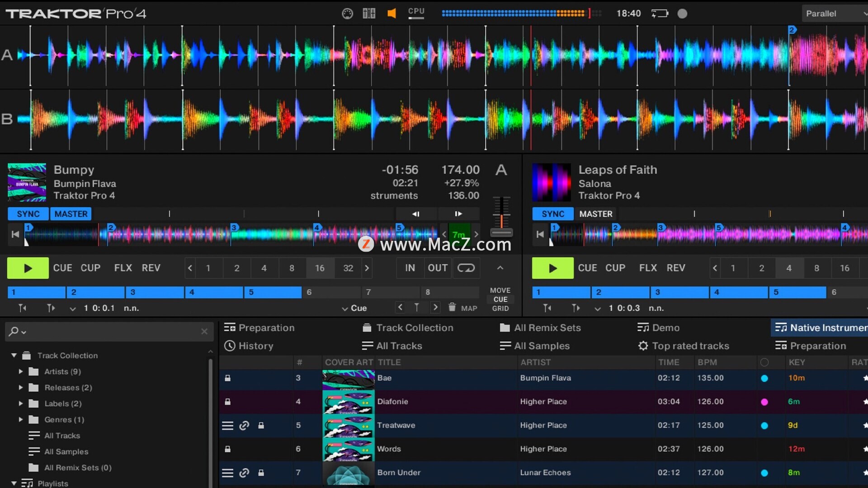
Task: Select loop size 16 on deck A
Action: (320, 268)
